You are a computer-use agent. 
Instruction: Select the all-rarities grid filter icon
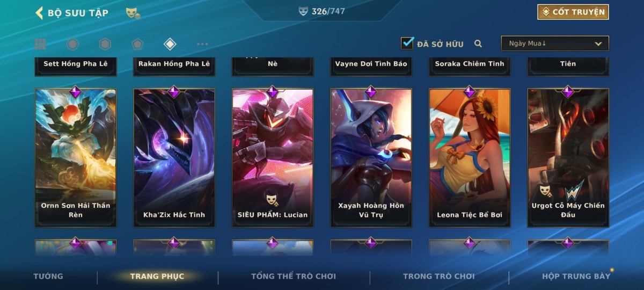click(x=40, y=44)
